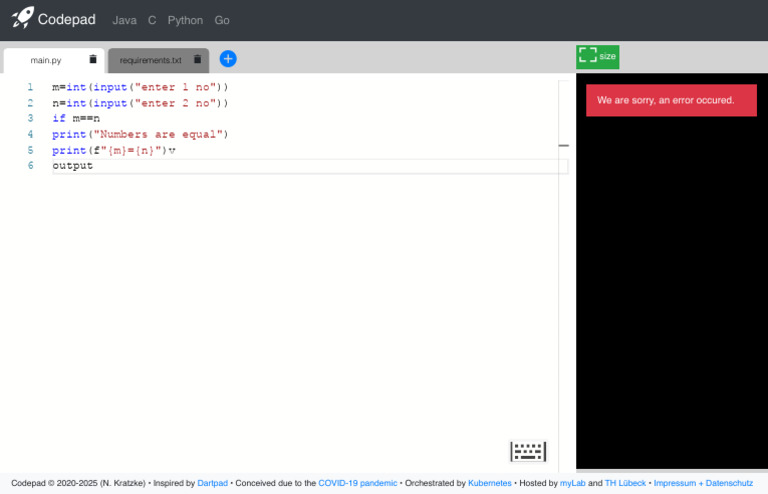Viewport: 768px width, 494px height.
Task: Follow the TH Lübeck link
Action: click(x=625, y=483)
